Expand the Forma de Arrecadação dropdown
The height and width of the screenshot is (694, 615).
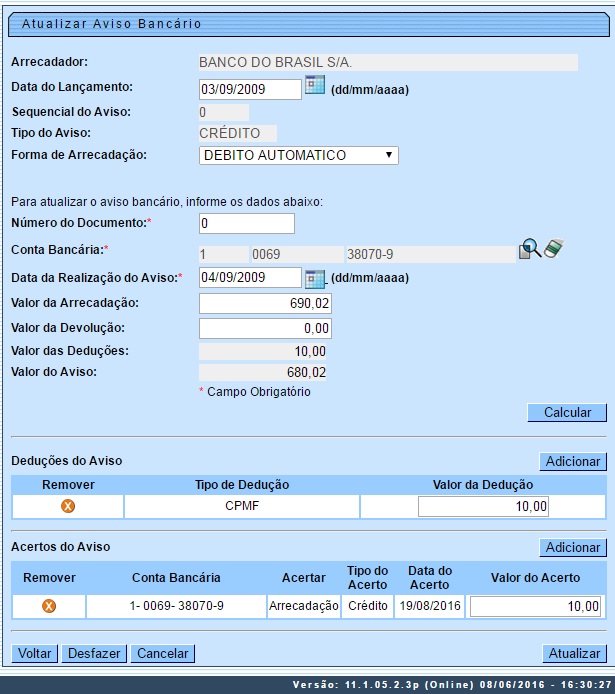coord(299,156)
